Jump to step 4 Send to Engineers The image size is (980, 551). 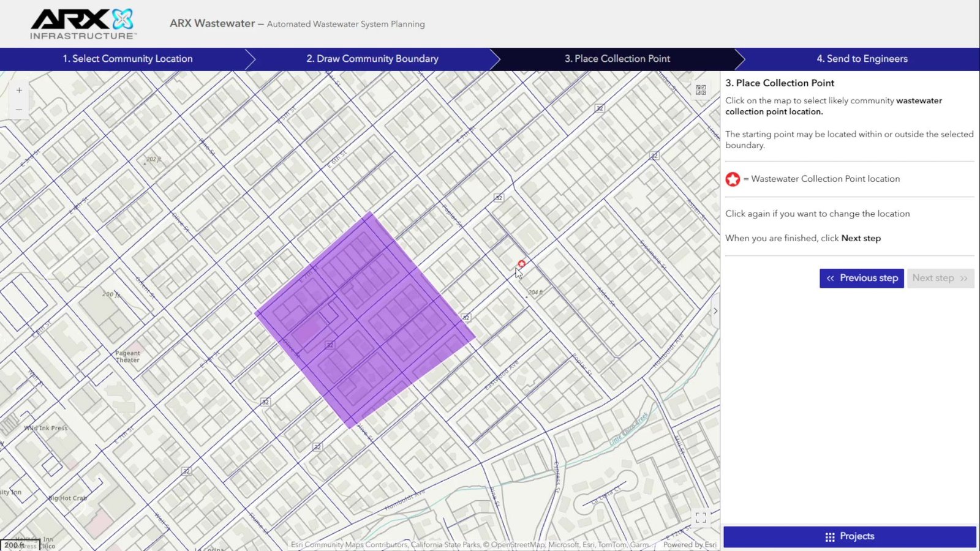pos(862,59)
